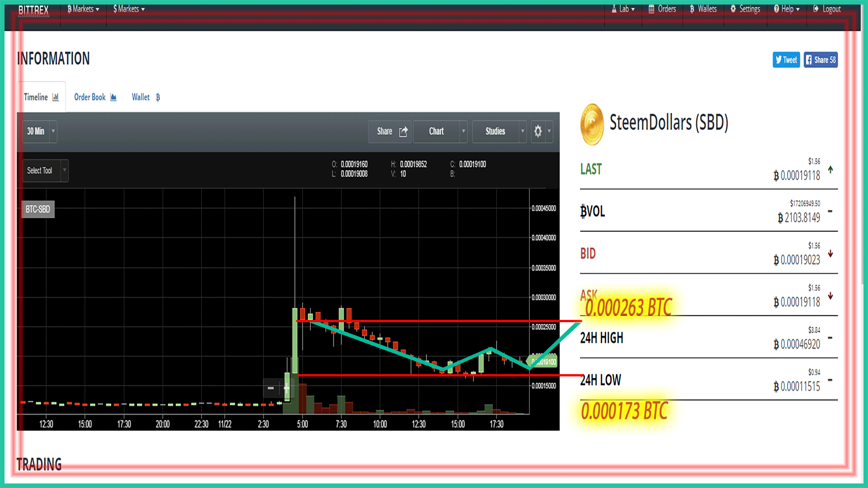Open the 30 Min interval dropdown
This screenshot has height=488, width=868.
(40, 131)
